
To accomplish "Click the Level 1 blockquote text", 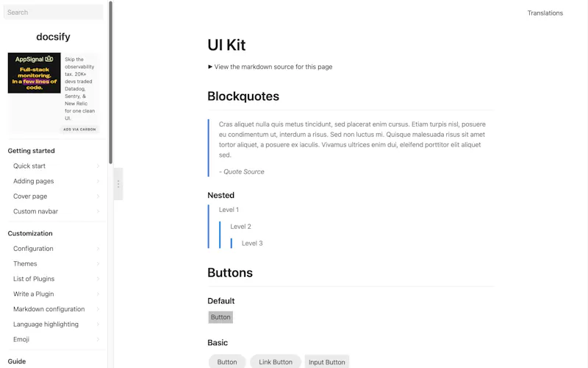I will (x=229, y=210).
